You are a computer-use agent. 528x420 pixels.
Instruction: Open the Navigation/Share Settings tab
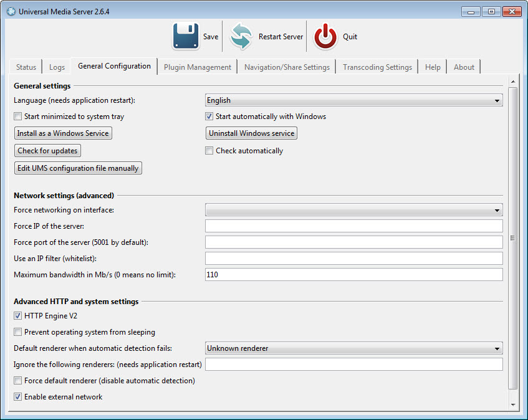coord(287,67)
